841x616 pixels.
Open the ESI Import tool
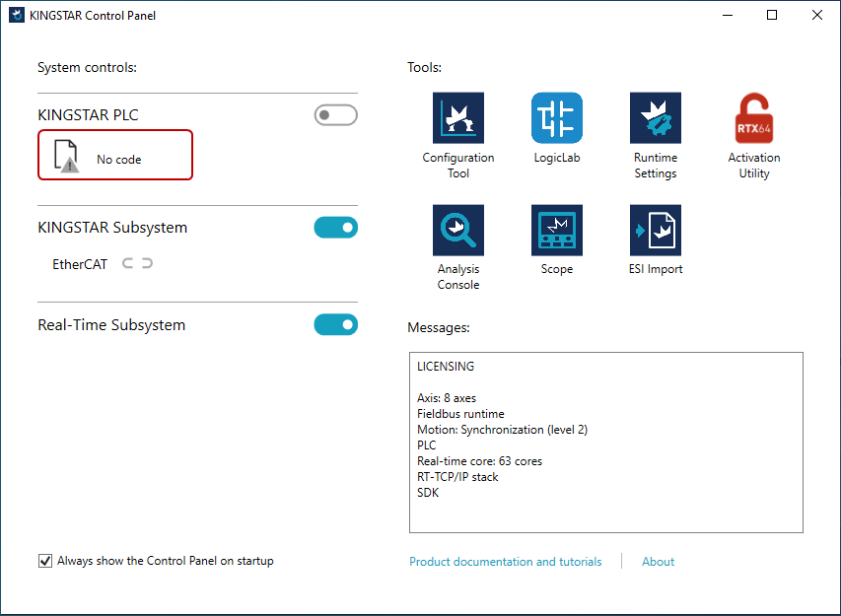(656, 231)
